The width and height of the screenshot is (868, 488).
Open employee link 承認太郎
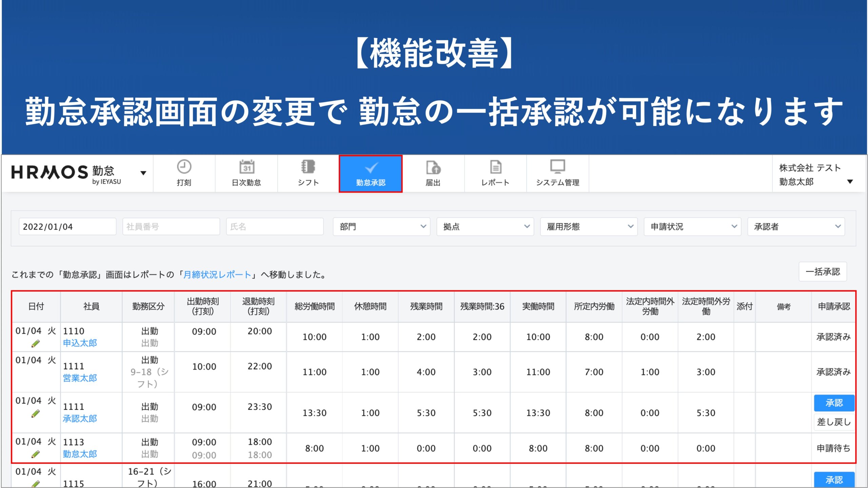point(80,418)
